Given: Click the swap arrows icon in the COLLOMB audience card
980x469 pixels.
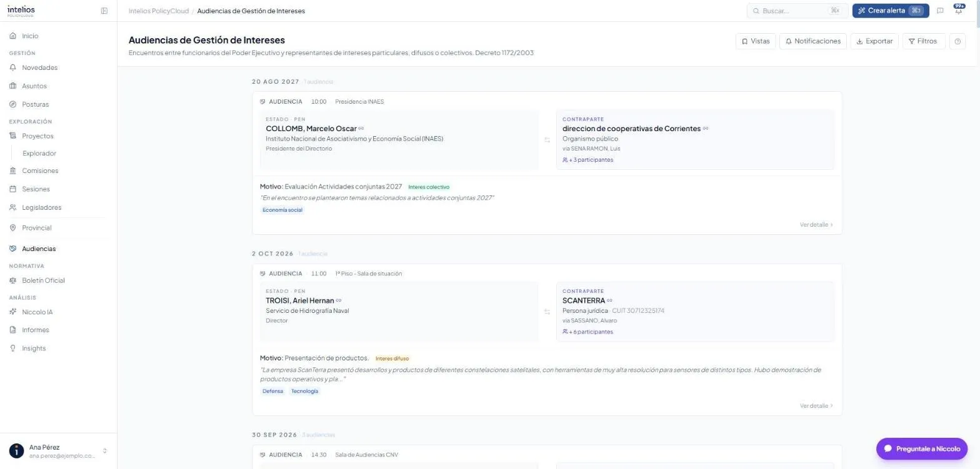Looking at the screenshot, I should (547, 140).
